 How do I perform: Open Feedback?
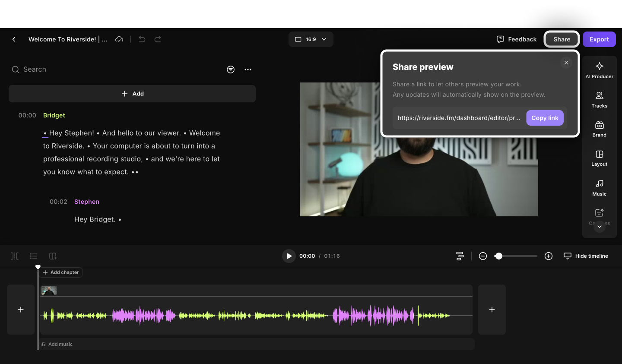(517, 39)
